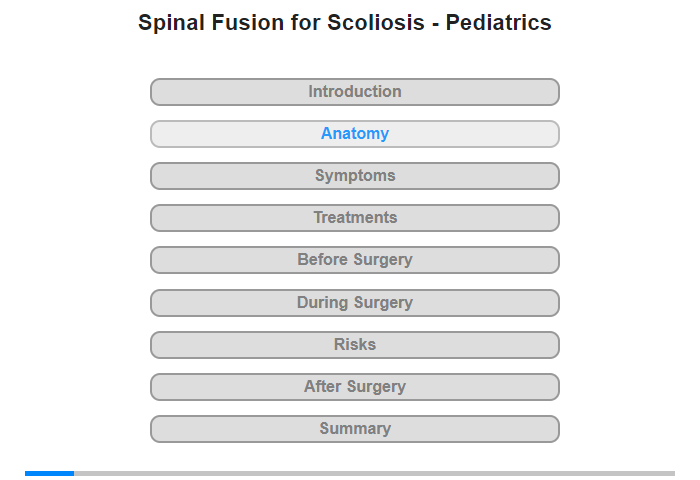
Task: Select the chapter about After Surgery care
Action: point(354,387)
